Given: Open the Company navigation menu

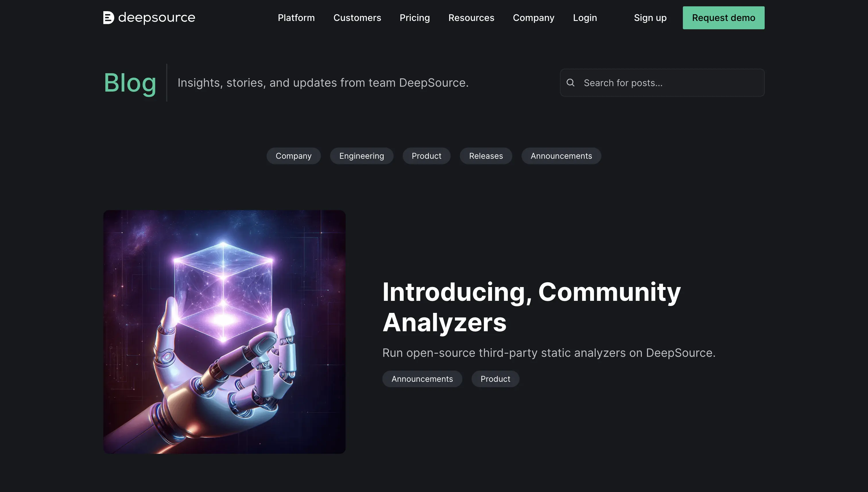Looking at the screenshot, I should pos(534,18).
